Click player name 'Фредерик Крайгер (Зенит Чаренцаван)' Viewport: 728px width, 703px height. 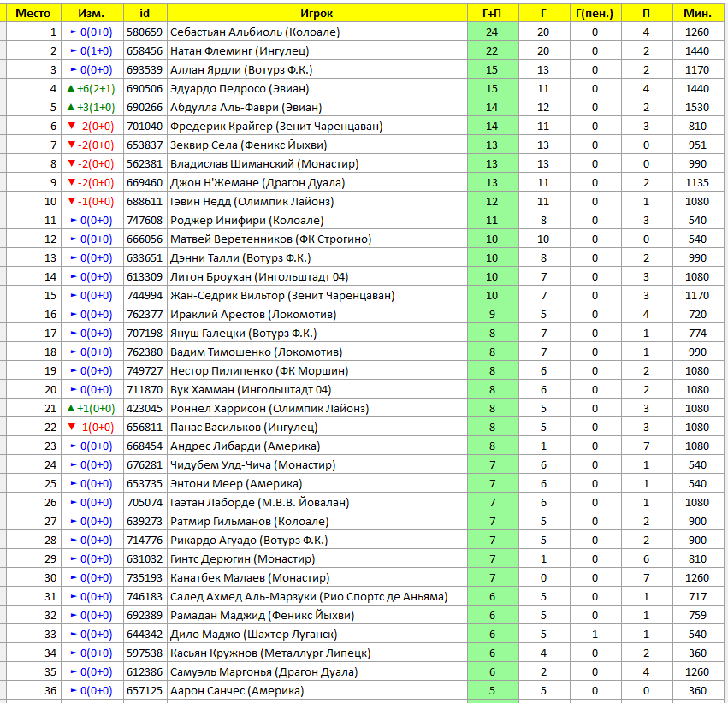coord(276,126)
